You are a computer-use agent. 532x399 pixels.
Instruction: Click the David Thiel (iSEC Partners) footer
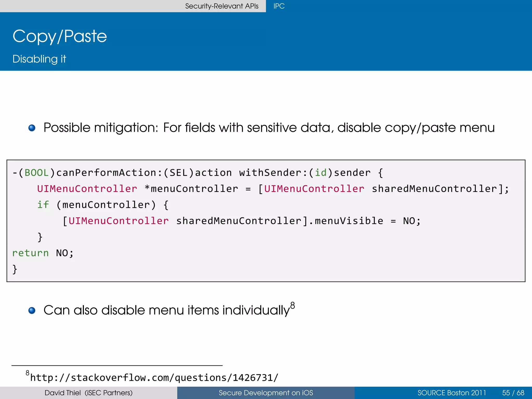click(89, 393)
